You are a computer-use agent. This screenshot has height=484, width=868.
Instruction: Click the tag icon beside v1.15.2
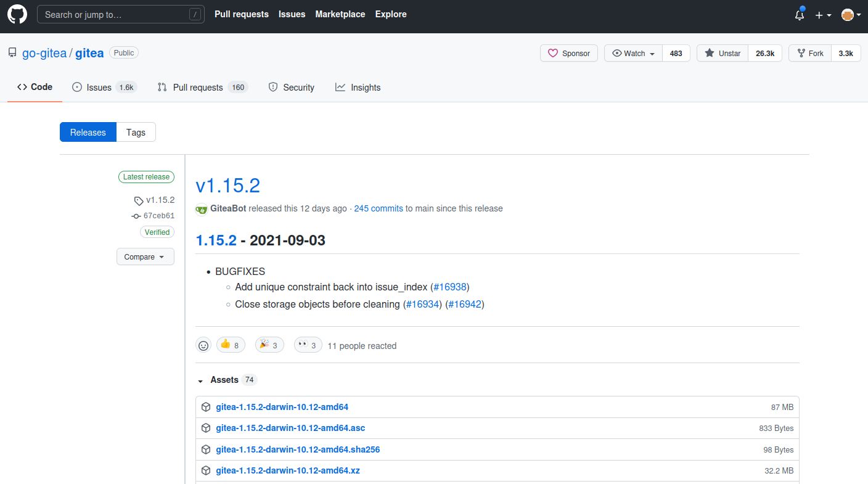[x=139, y=200]
